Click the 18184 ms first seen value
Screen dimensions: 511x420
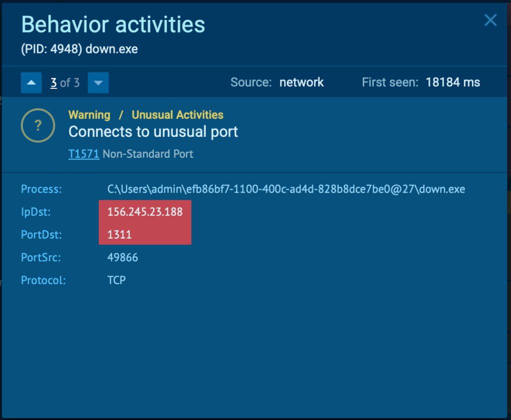(453, 82)
